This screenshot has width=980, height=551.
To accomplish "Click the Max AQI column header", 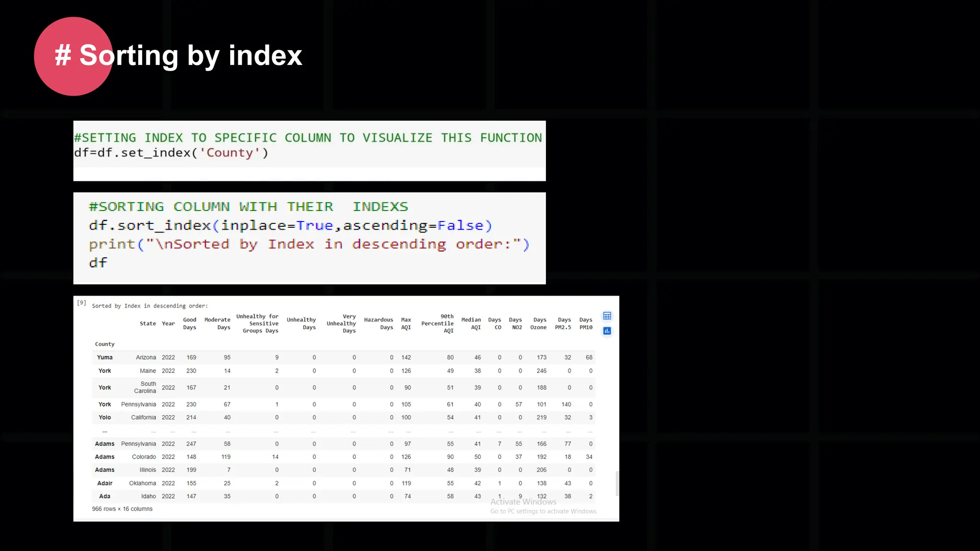I will click(x=406, y=324).
